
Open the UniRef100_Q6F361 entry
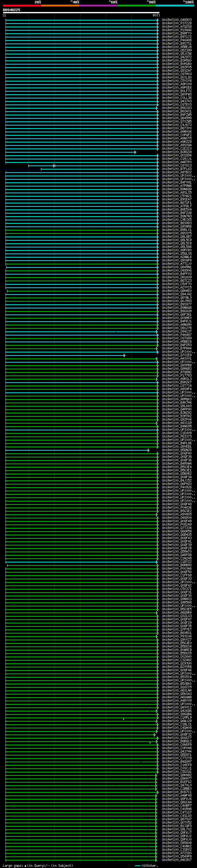177,314
